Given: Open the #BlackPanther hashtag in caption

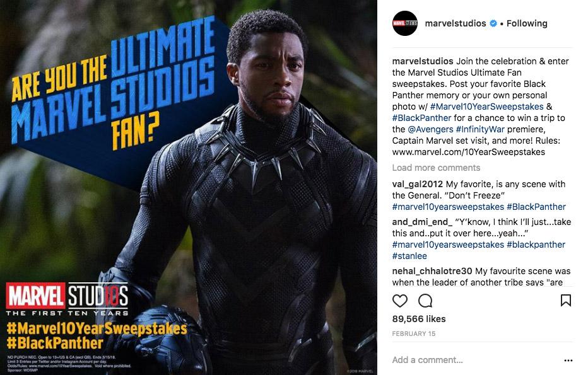Looking at the screenshot, I should coord(421,118).
